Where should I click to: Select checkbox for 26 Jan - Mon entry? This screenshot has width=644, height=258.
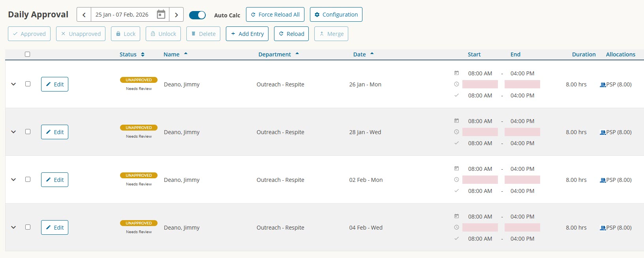click(x=28, y=84)
